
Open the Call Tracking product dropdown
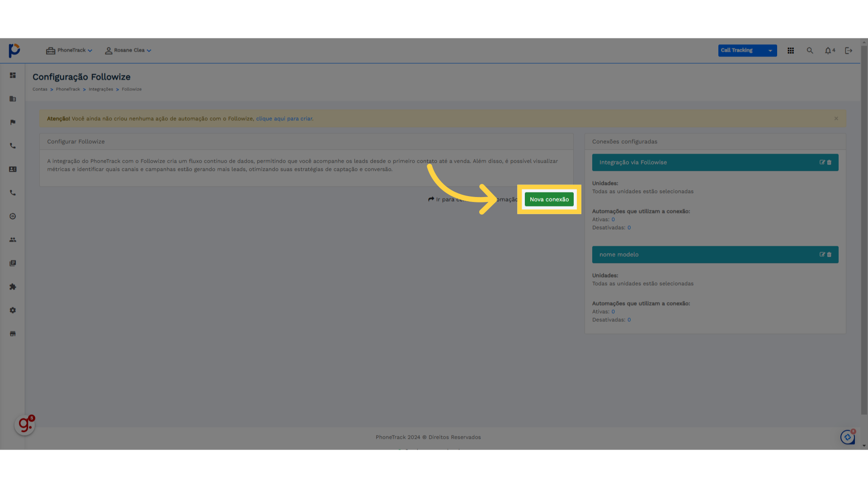tap(747, 50)
